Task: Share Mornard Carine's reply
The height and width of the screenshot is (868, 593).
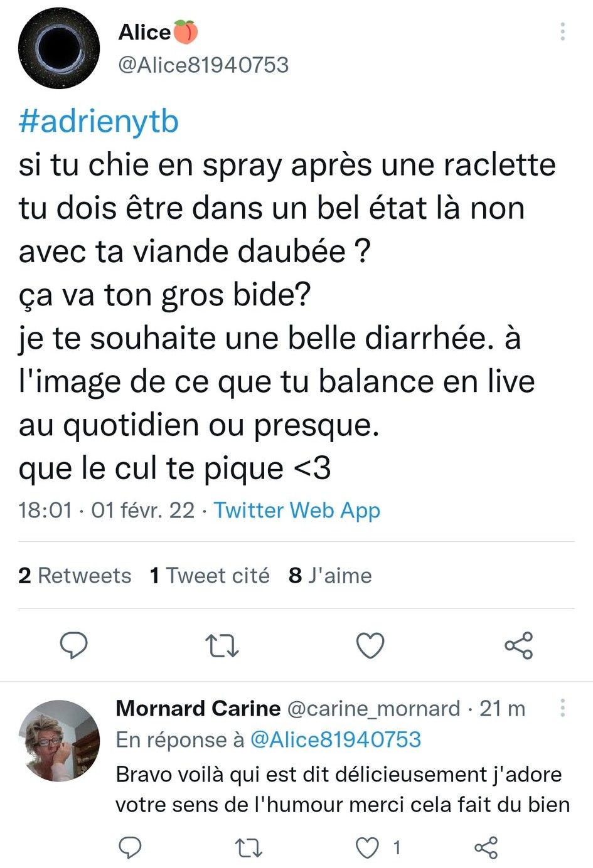Action: click(x=486, y=848)
